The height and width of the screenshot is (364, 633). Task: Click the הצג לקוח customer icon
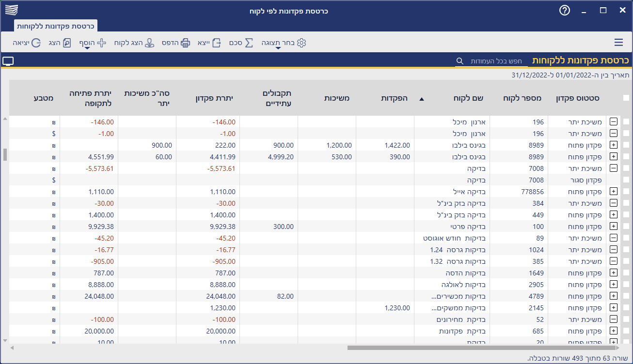pos(150,43)
